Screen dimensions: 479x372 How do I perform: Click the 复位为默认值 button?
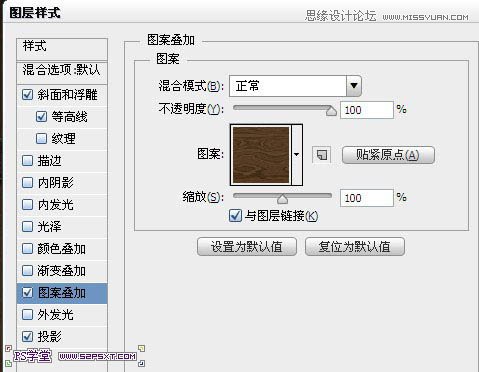point(355,247)
